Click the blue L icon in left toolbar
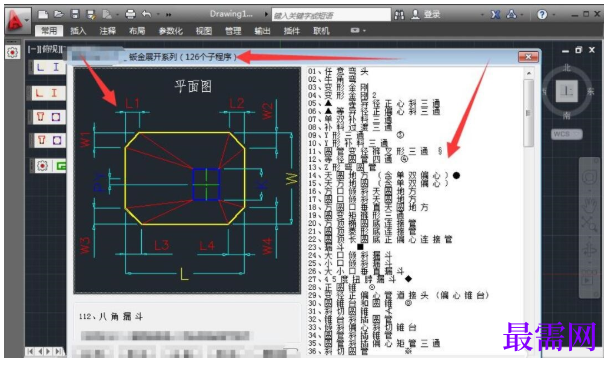This screenshot has width=615, height=368. tap(41, 67)
